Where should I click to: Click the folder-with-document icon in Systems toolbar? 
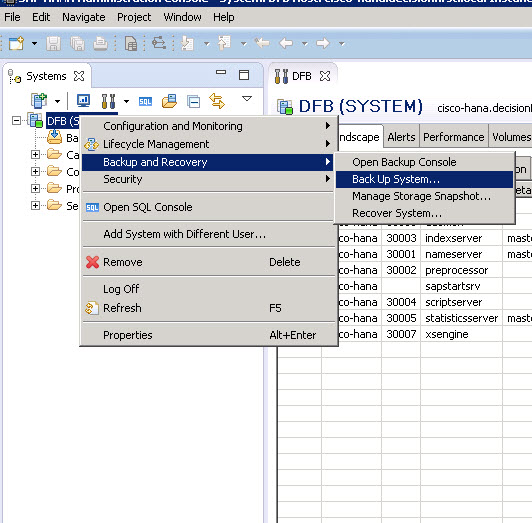[169, 101]
